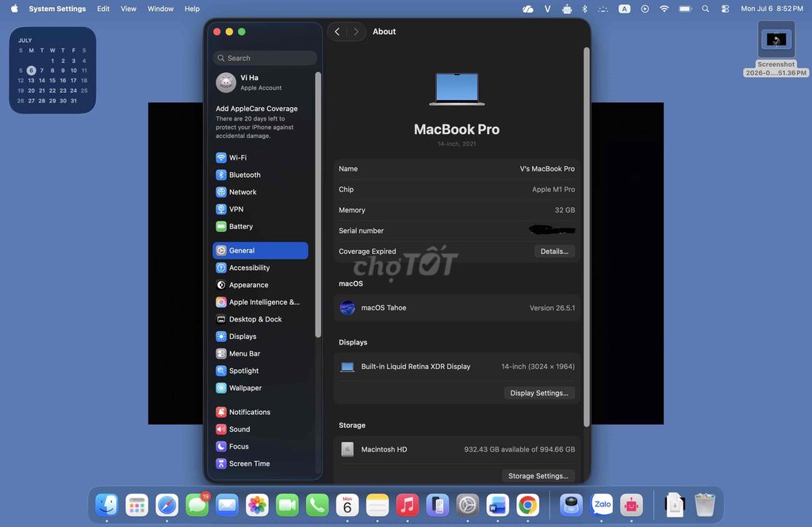The image size is (812, 527).
Task: Open Music app in the Dock
Action: point(408,505)
